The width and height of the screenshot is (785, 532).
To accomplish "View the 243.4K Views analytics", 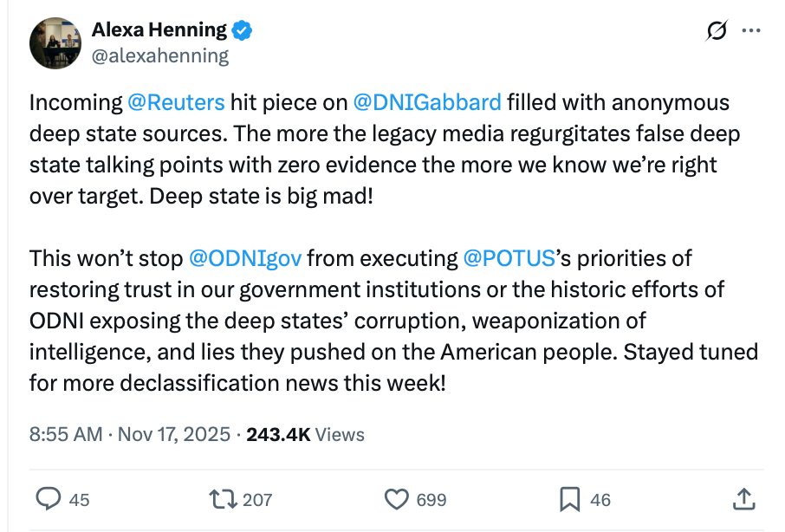I will [305, 434].
